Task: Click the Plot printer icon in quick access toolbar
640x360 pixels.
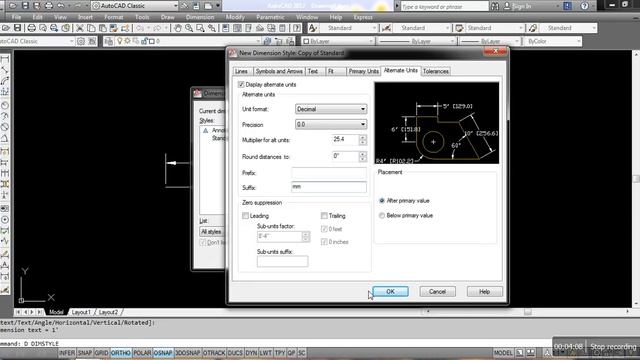Action: click(49, 6)
